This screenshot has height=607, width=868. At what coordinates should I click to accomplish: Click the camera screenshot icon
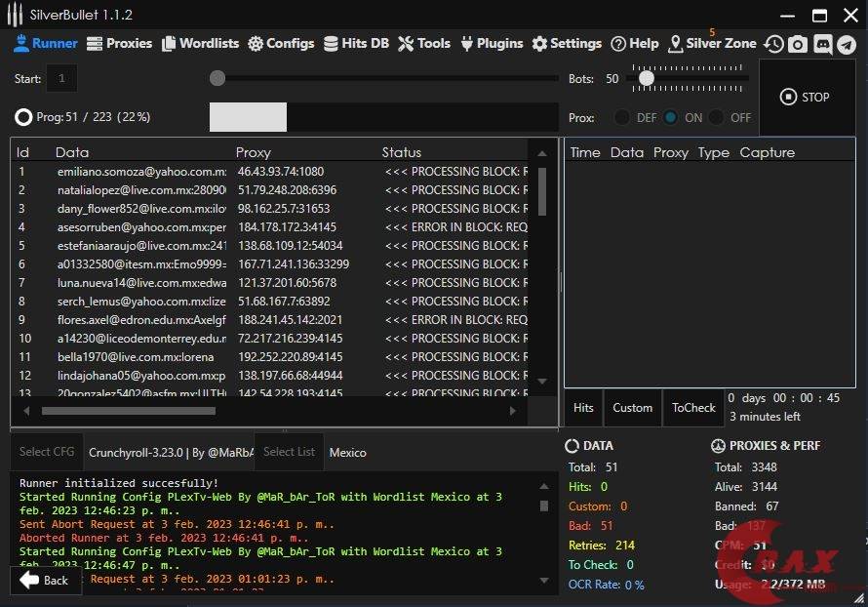click(798, 44)
